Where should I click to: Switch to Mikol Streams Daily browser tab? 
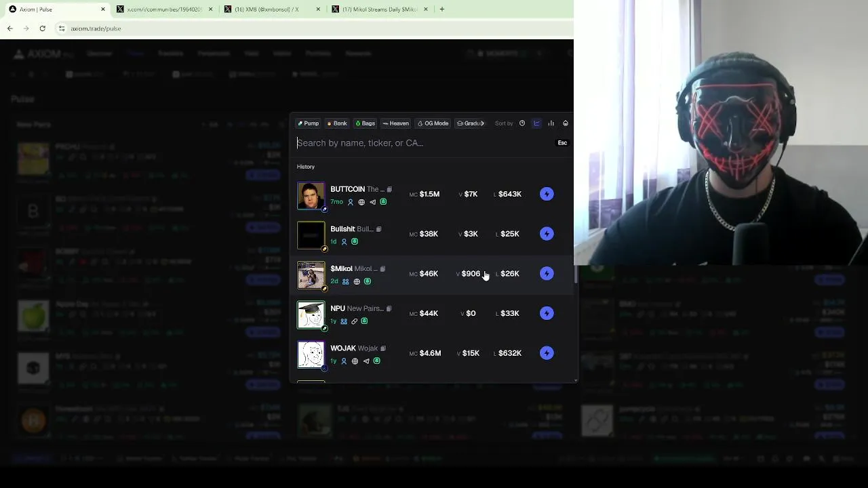380,9
